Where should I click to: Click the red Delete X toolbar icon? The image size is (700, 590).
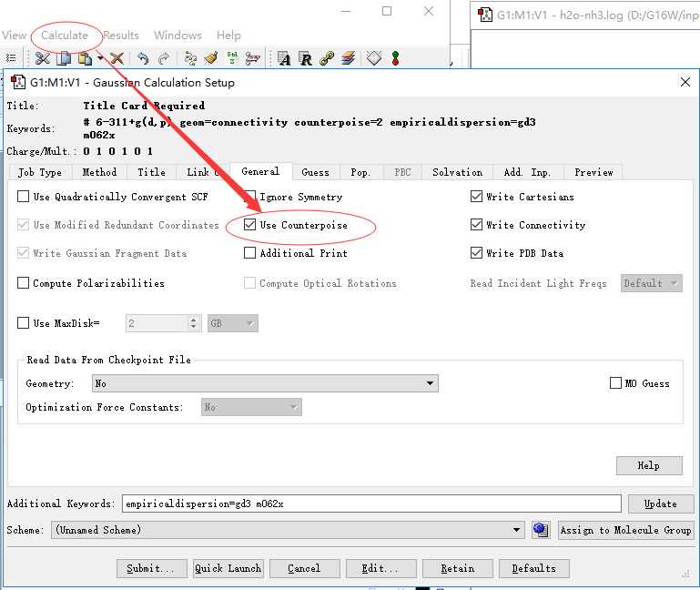[117, 58]
